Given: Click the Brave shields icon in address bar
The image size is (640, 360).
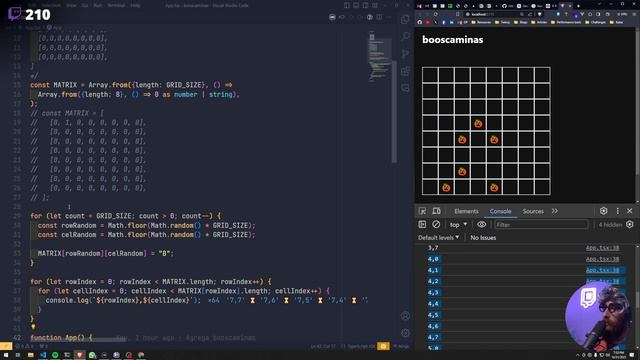Looking at the screenshot, I should point(540,14).
